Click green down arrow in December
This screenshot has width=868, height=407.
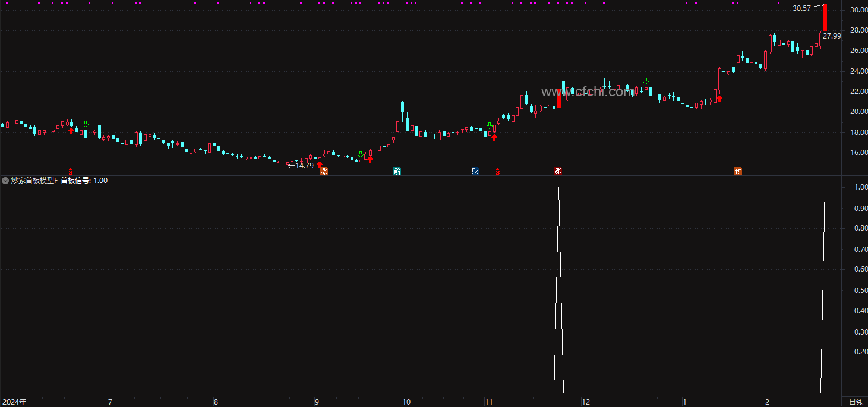click(646, 81)
